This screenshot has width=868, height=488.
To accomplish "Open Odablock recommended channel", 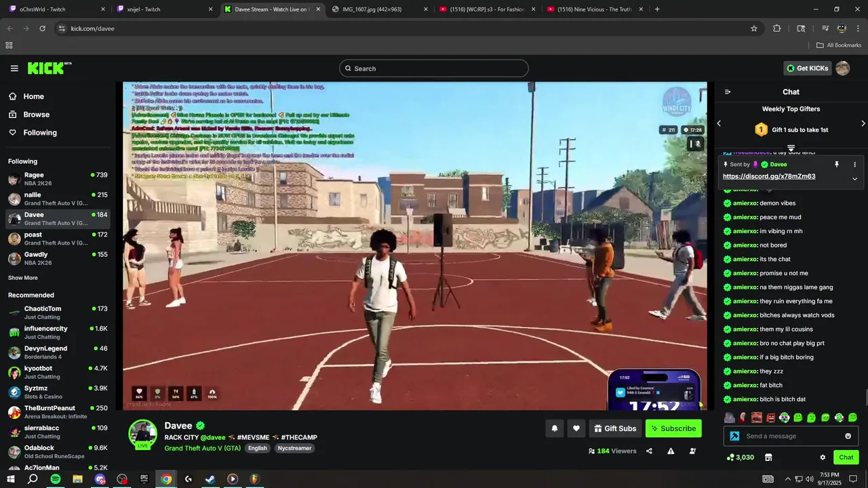I will click(x=58, y=451).
